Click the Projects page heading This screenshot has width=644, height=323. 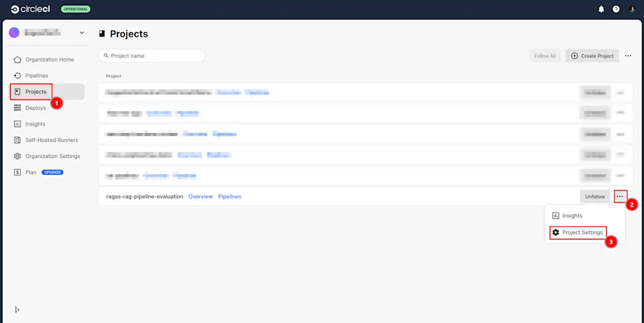click(129, 33)
